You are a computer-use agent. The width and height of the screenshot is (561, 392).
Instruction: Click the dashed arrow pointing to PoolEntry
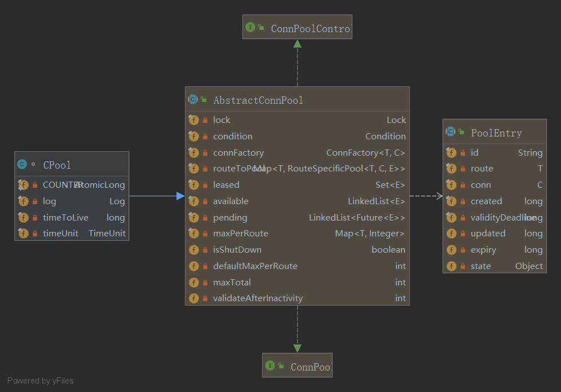coord(426,196)
